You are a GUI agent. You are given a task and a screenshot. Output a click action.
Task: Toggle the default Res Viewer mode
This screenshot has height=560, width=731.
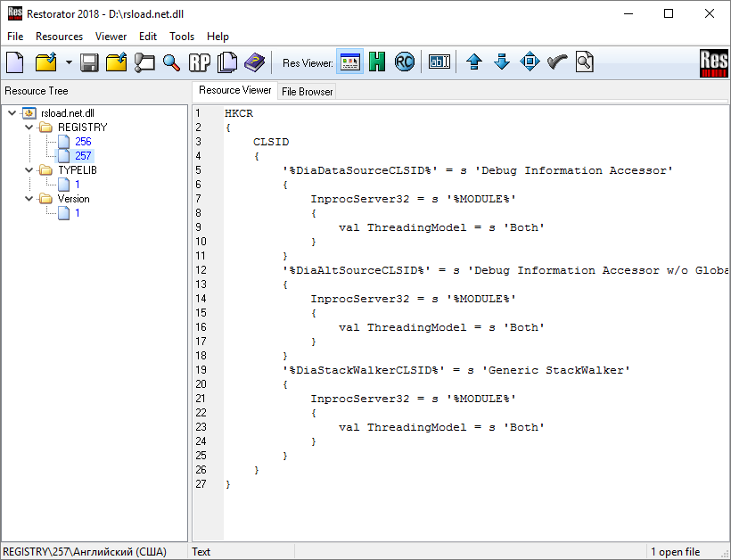pyautogui.click(x=349, y=62)
